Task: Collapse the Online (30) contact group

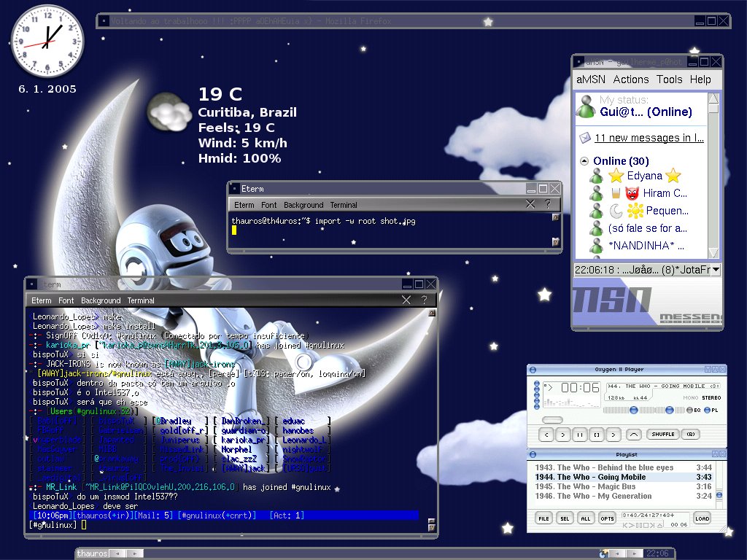Action: point(584,161)
